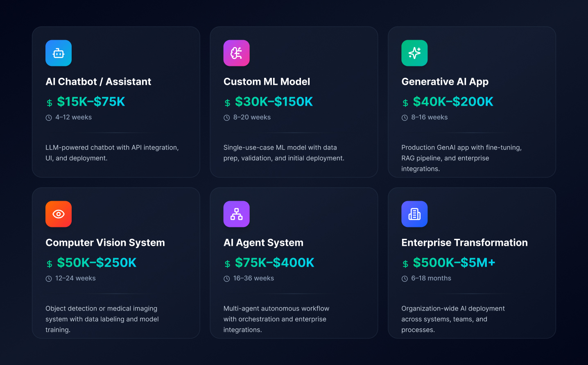The width and height of the screenshot is (588, 365).
Task: Click the blue robot chatbot icon
Action: 59,53
